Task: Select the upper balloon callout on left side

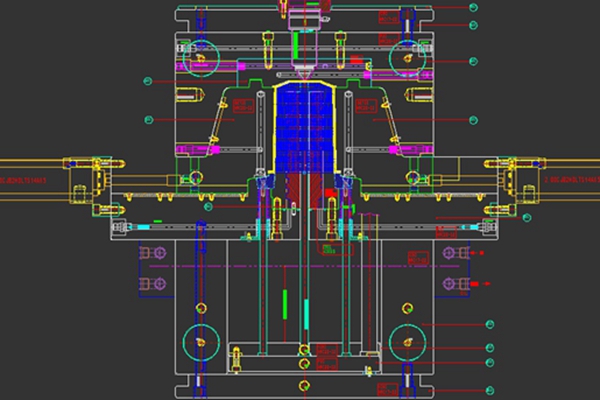Action: (147, 80)
